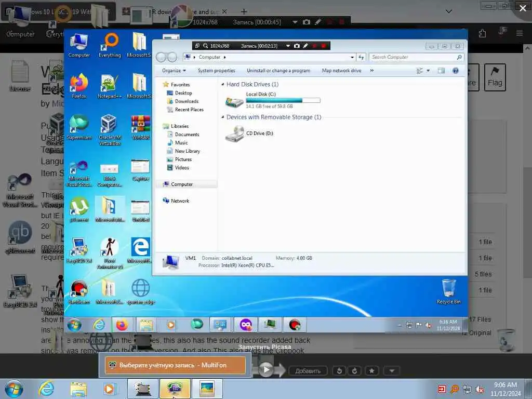This screenshot has height=399, width=532.
Task: Click the camera screenshot icon in inner recording bar
Action: (x=297, y=46)
